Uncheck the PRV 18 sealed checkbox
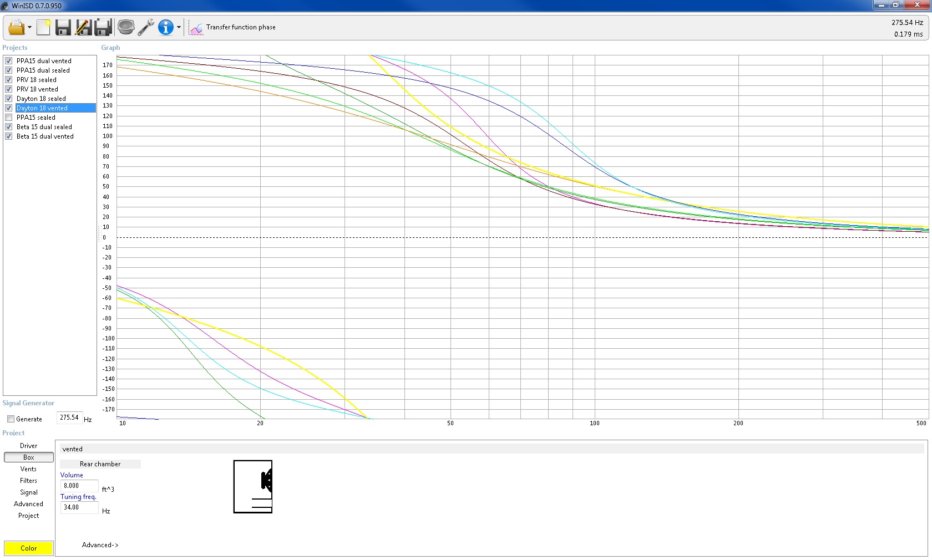The image size is (932, 560). point(9,80)
